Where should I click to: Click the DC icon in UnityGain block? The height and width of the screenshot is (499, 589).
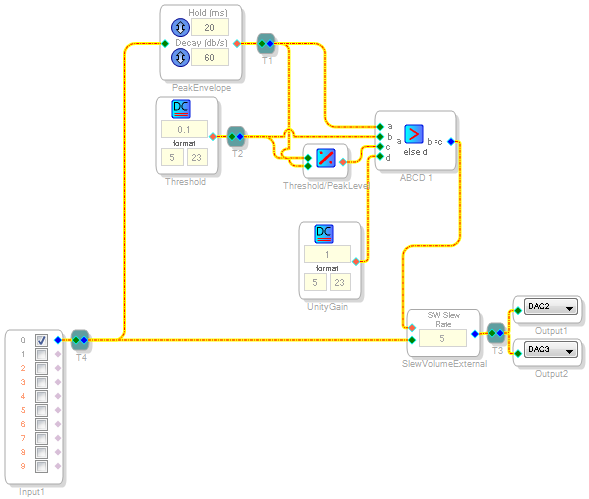click(324, 234)
